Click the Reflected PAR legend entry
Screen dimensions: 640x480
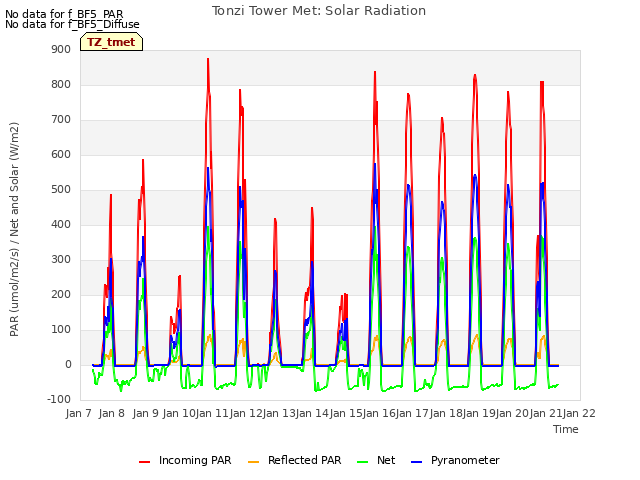pos(294,460)
